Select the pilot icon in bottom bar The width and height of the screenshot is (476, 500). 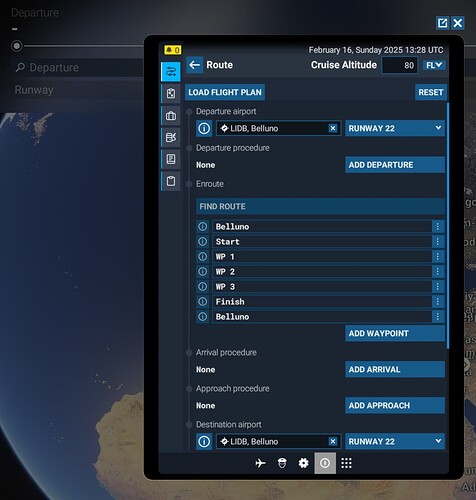coord(282,463)
